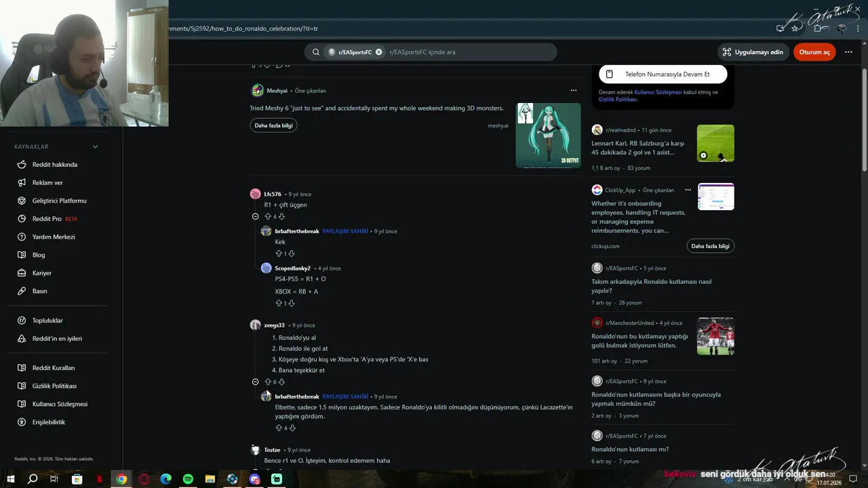Open Takım arkadaşıyla Ronaldo kutlaması post
The image size is (868, 488).
651,286
